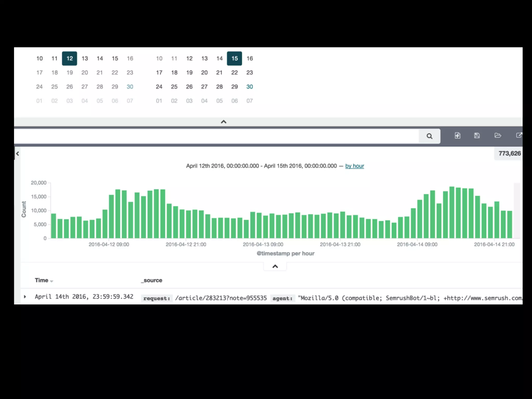Click the New Search icon
The height and width of the screenshot is (399, 532).
point(457,136)
